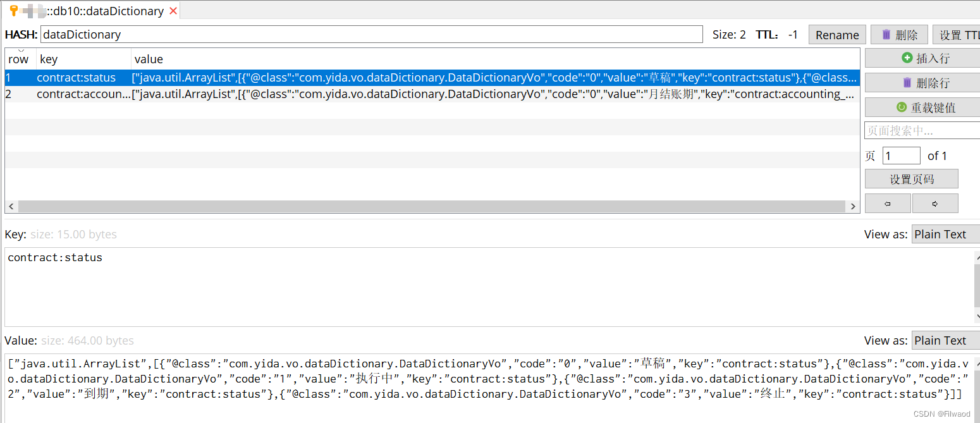Click the Size: 2 label

point(729,35)
